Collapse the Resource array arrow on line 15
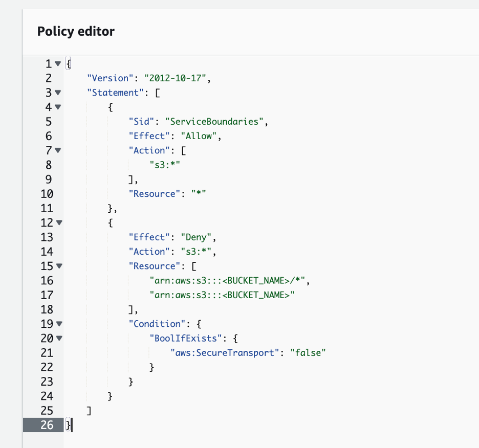Screen dimensions: 479x448 pos(59,266)
